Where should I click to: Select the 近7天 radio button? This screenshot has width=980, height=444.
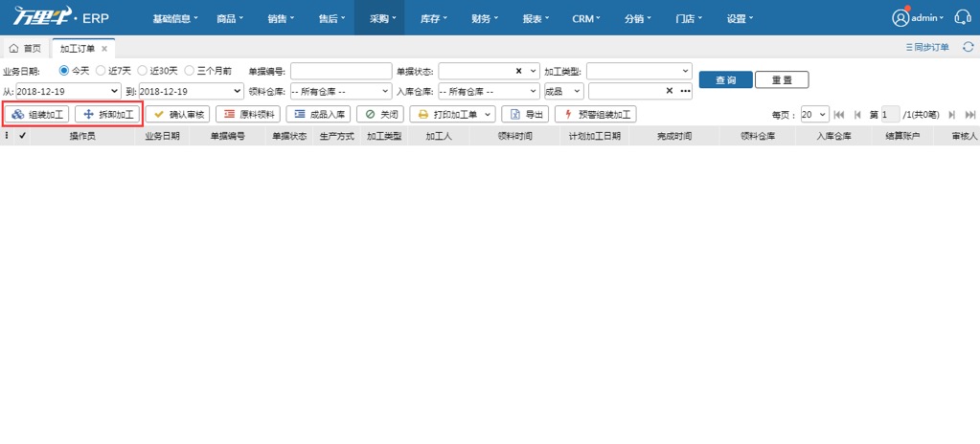click(100, 71)
